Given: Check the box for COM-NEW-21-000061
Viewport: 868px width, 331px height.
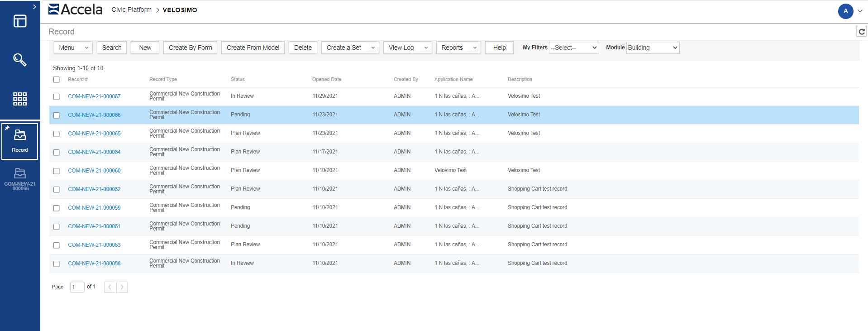Looking at the screenshot, I should point(57,226).
